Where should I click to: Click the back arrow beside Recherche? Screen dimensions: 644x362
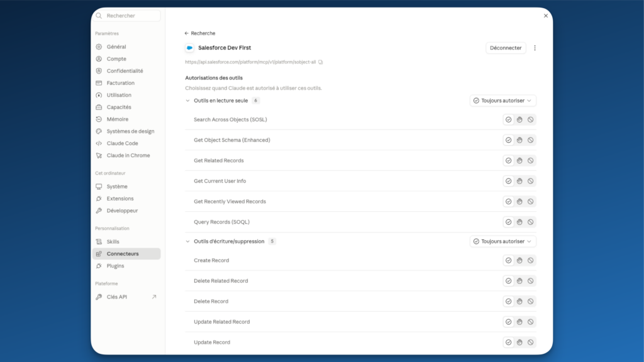tap(186, 33)
